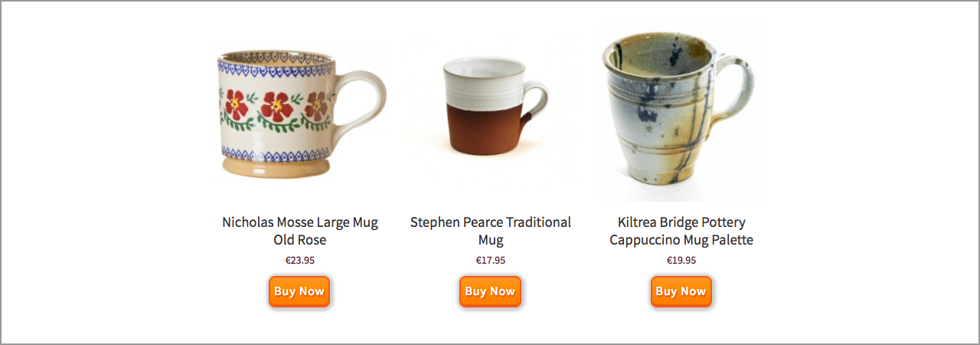
Task: Click Buy Now under Kiltrea Bridge mug
Action: coord(681,291)
